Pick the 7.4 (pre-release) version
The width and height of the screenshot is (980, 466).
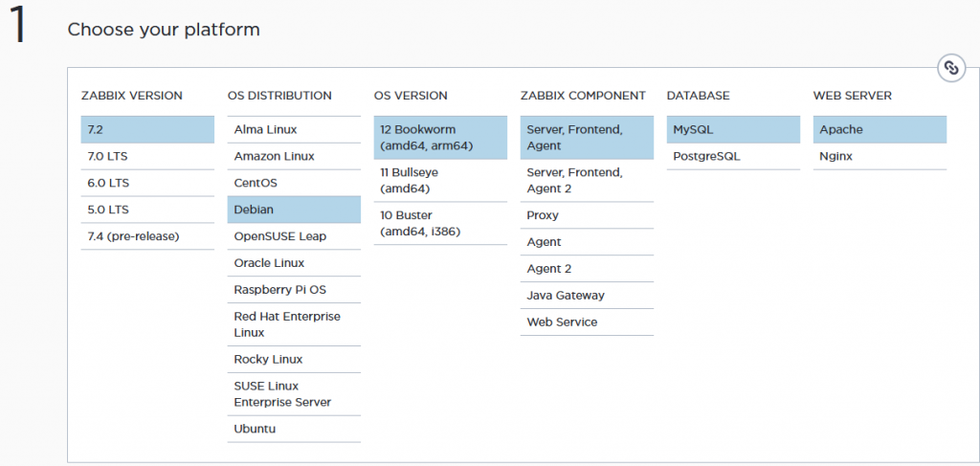pyautogui.click(x=147, y=236)
